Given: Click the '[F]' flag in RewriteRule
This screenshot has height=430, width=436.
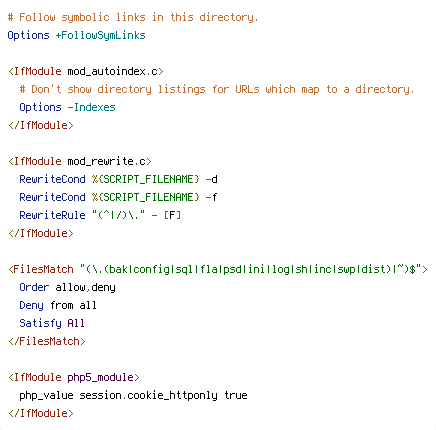Looking at the screenshot, I should click(172, 215).
